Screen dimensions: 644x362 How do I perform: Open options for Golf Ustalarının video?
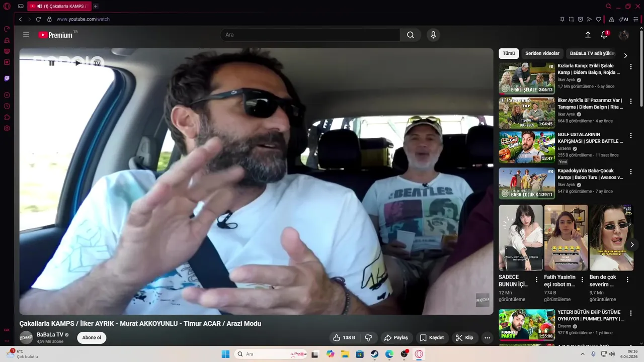point(631,136)
